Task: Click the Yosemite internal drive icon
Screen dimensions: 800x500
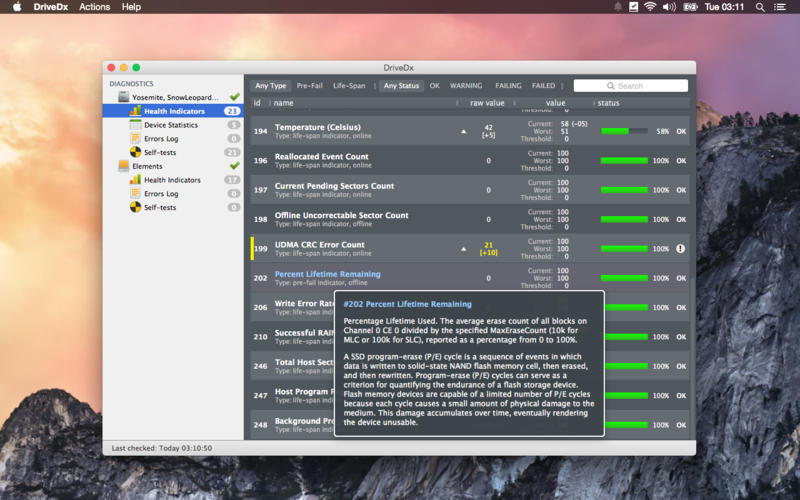Action: 124,97
